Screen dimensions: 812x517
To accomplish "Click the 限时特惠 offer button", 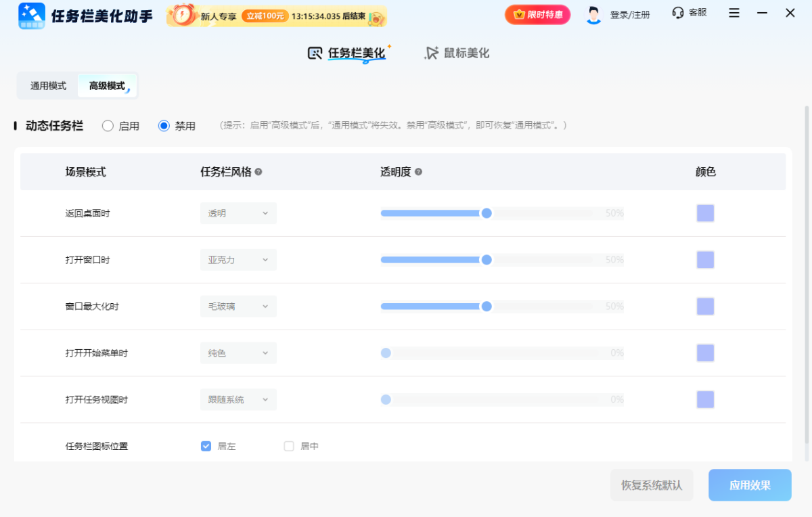I will point(537,14).
